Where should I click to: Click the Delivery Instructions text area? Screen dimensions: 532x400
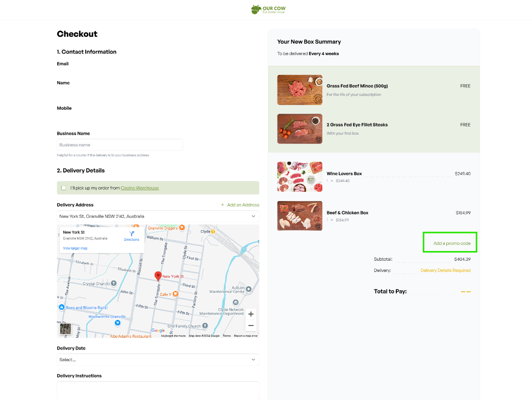(x=158, y=390)
